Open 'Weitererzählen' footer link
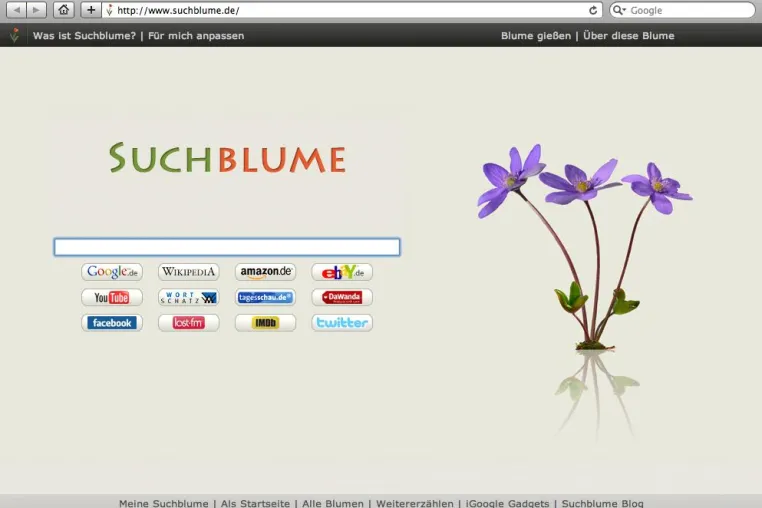 point(415,503)
